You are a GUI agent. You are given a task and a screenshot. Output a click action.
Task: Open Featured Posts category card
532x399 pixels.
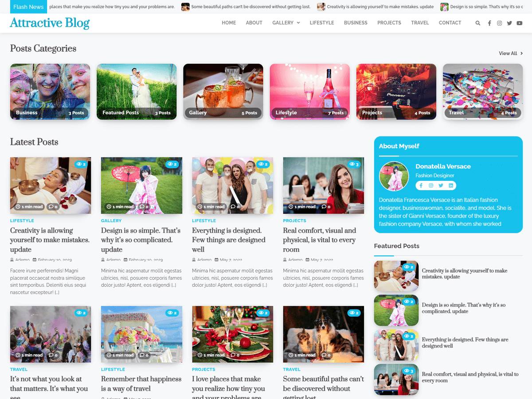pos(137,92)
